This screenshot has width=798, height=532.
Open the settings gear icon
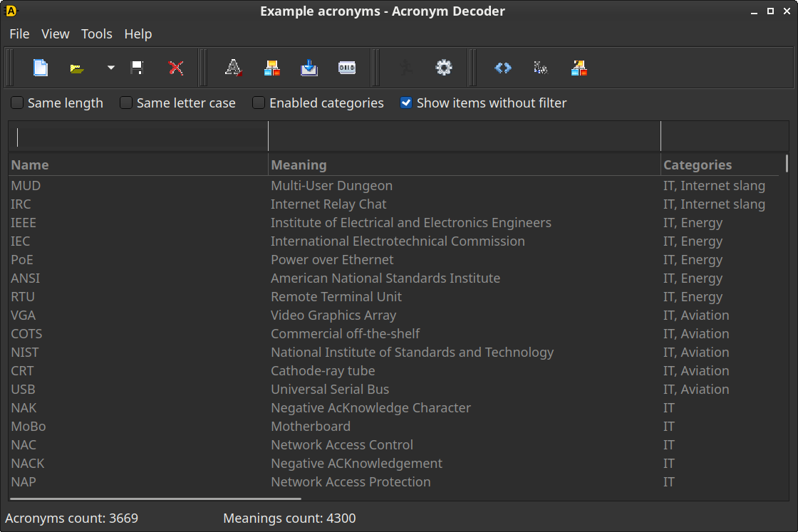point(443,68)
